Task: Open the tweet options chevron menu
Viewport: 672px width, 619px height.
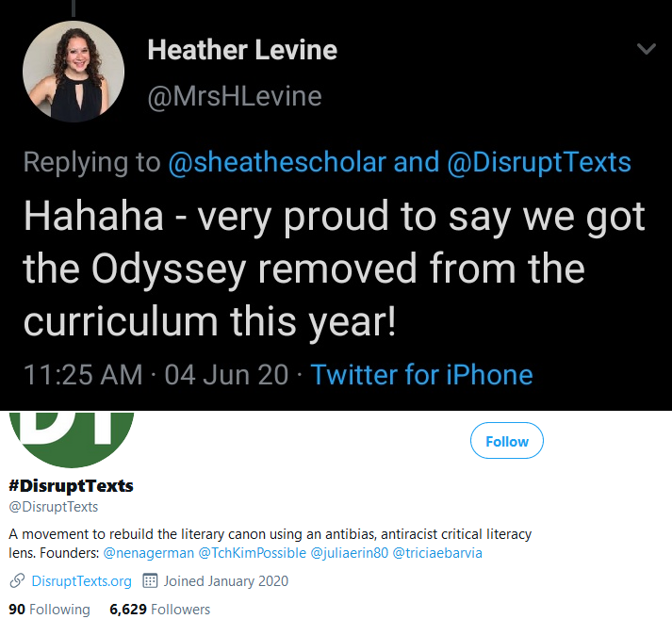Action: tap(647, 49)
